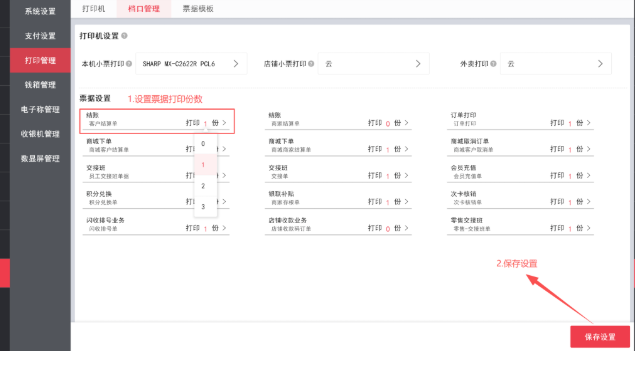Click the 积分兑换 row title
The width and height of the screenshot is (641, 366).
[99, 194]
